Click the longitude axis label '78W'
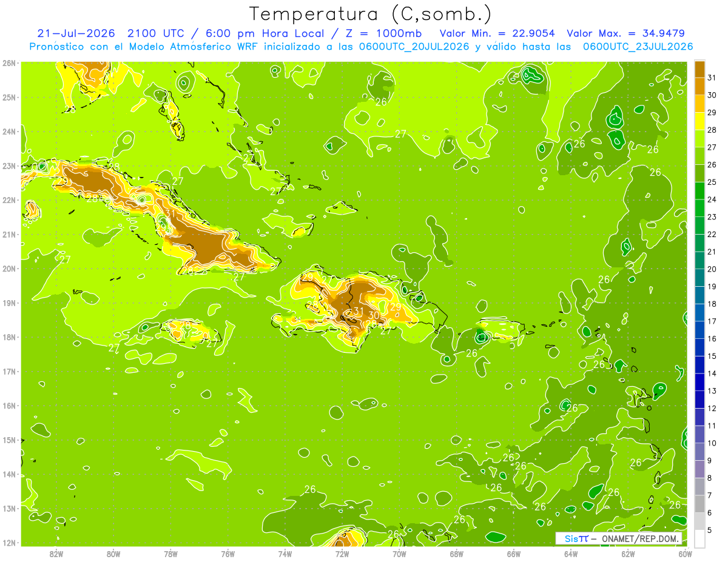This screenshot has height=562, width=728. click(x=170, y=554)
